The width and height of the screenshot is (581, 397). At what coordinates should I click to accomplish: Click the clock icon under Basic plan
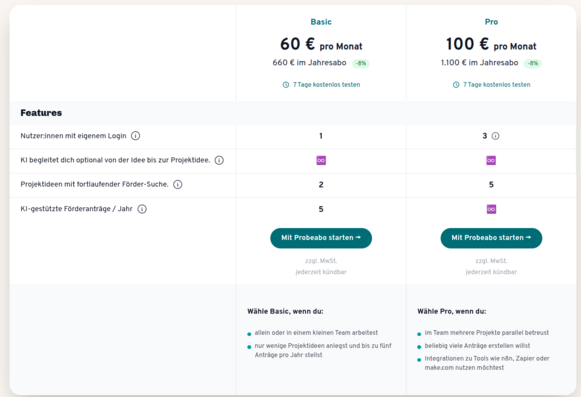(x=286, y=85)
